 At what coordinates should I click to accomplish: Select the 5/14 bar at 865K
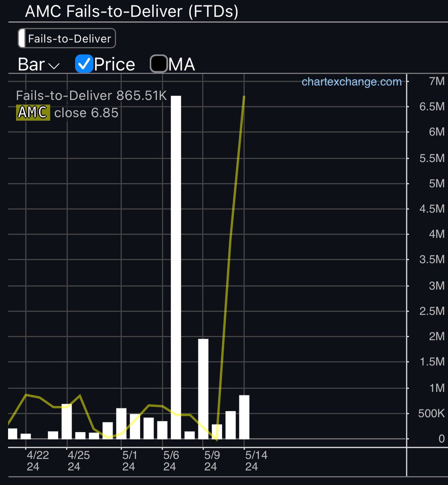pos(244,417)
